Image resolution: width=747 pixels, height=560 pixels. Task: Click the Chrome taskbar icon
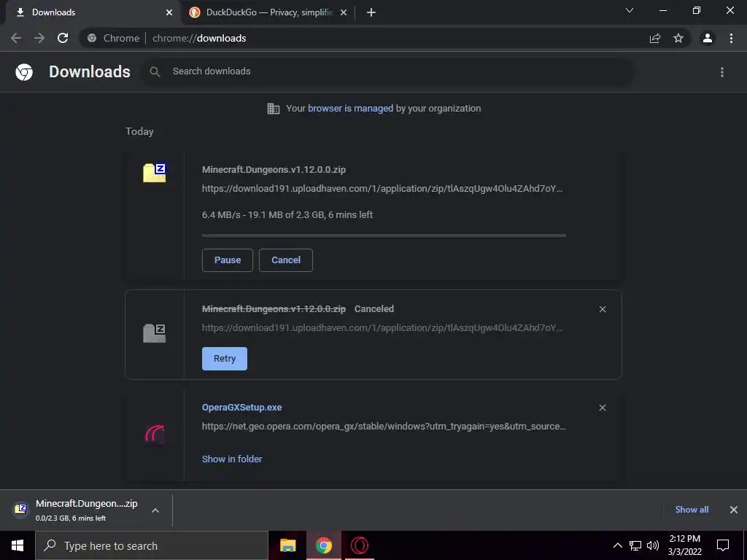pos(323,545)
